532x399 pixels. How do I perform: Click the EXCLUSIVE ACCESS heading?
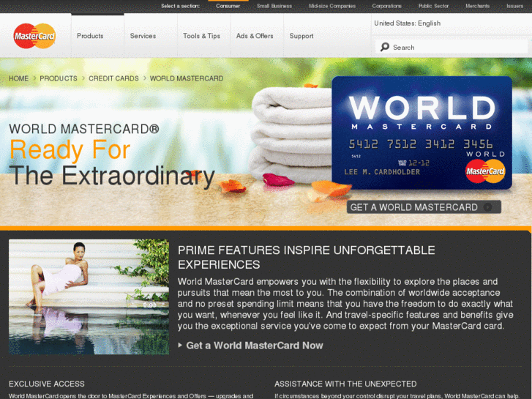tap(47, 384)
